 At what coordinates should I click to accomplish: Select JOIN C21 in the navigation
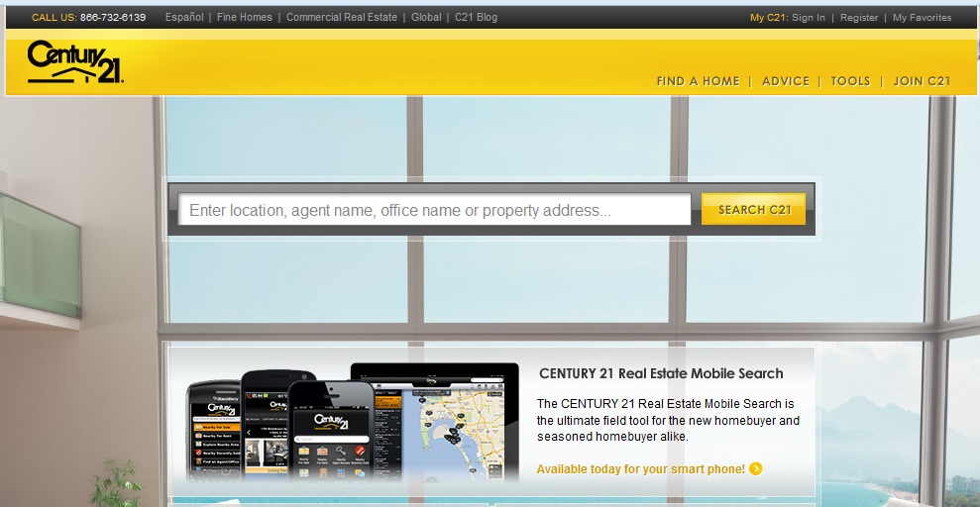922,81
